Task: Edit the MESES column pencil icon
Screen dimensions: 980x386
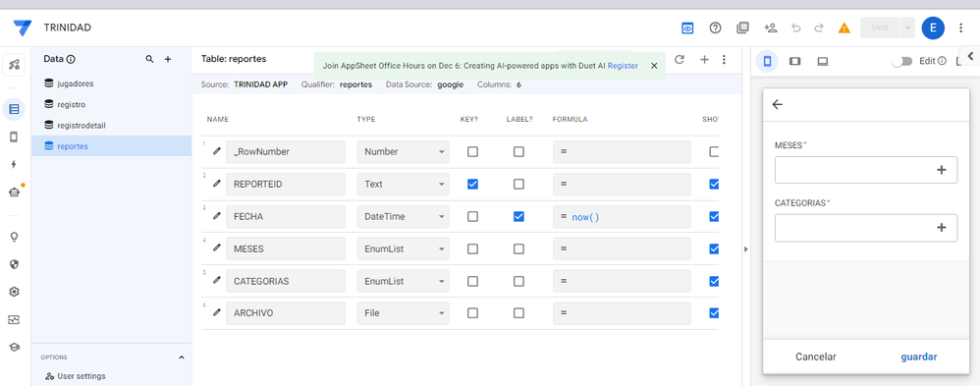Action: tap(217, 248)
